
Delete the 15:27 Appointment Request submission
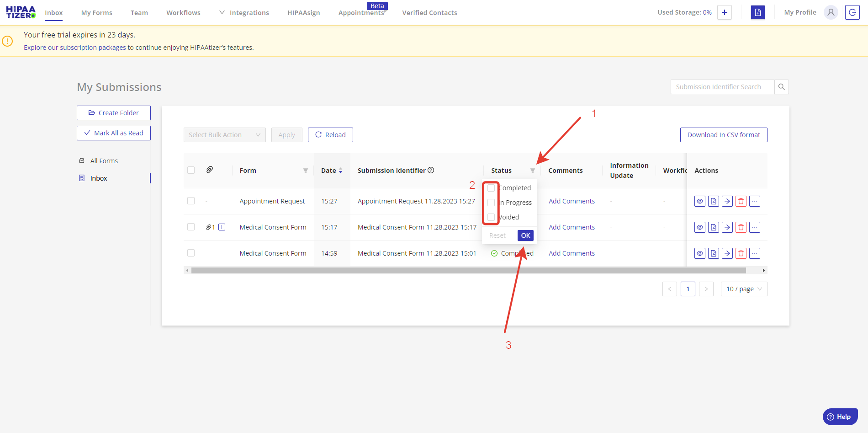pyautogui.click(x=741, y=201)
